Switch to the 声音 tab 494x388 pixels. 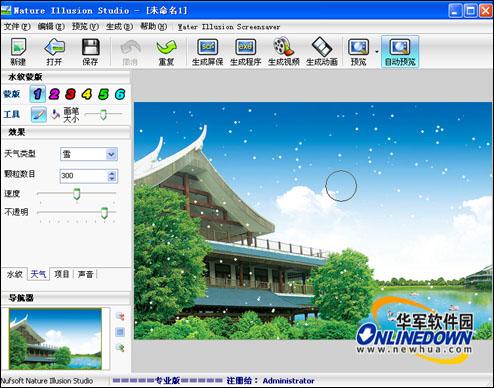tap(85, 274)
